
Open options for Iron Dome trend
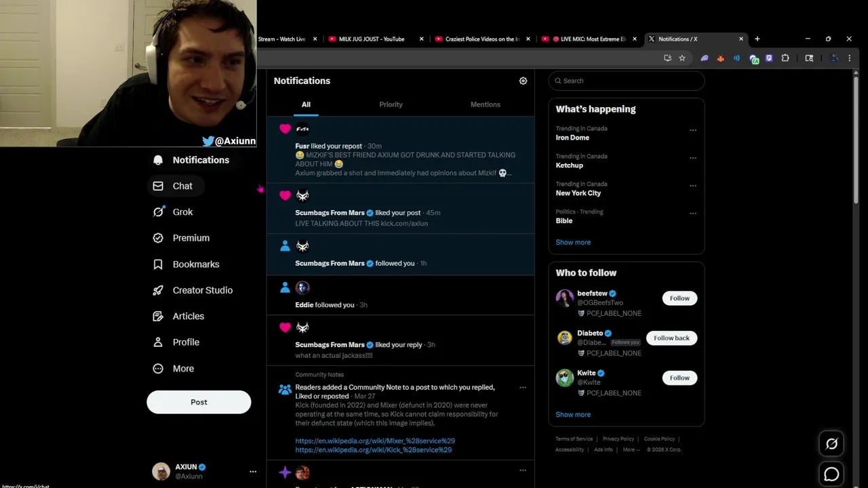click(x=693, y=130)
